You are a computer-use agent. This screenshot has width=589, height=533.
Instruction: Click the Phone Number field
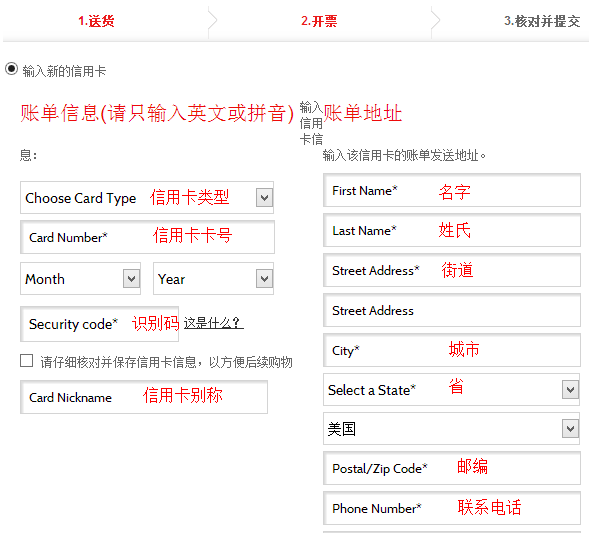pyautogui.click(x=452, y=508)
